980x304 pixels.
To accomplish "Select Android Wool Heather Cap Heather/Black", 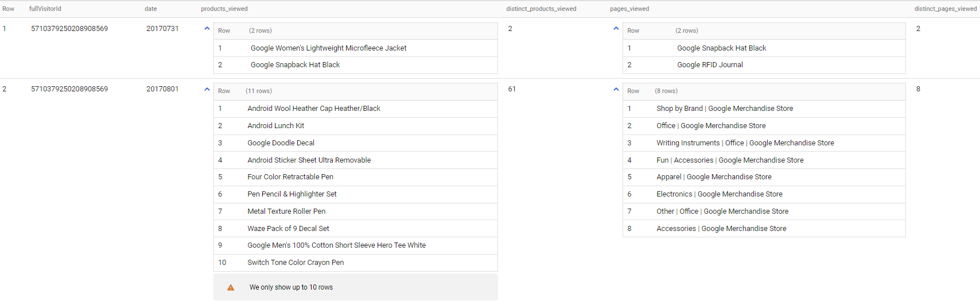I will pos(314,109).
